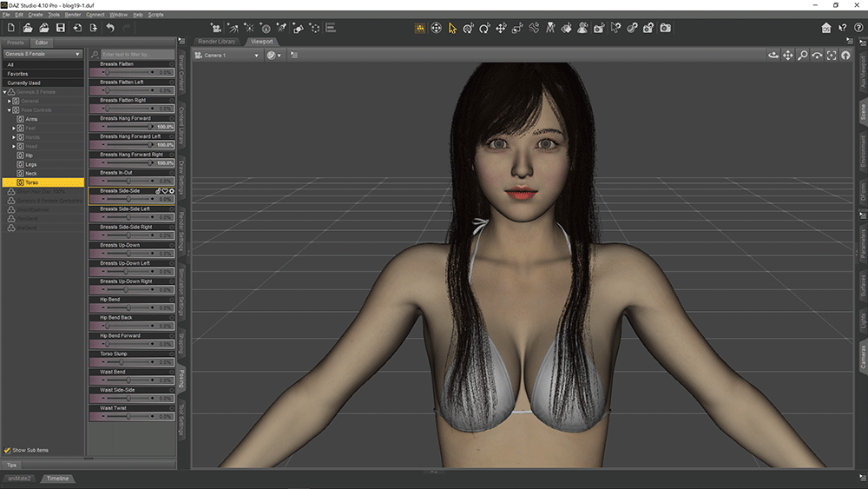Click the Undo arrow icon
Screen dimensions: 868x489
coord(110,28)
